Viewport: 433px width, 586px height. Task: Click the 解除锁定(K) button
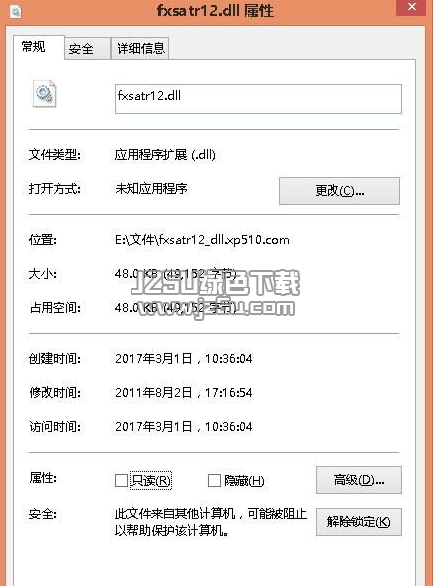[359, 522]
